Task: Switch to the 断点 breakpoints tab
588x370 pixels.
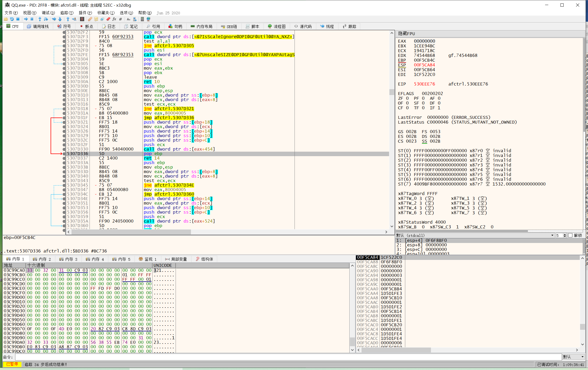Action: (86, 26)
